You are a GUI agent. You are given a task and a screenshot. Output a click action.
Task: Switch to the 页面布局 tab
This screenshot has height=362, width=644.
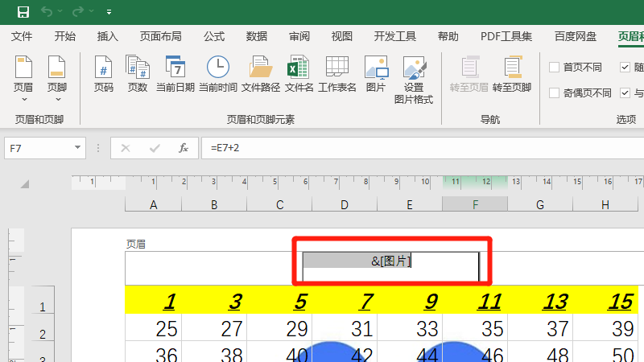coord(160,36)
